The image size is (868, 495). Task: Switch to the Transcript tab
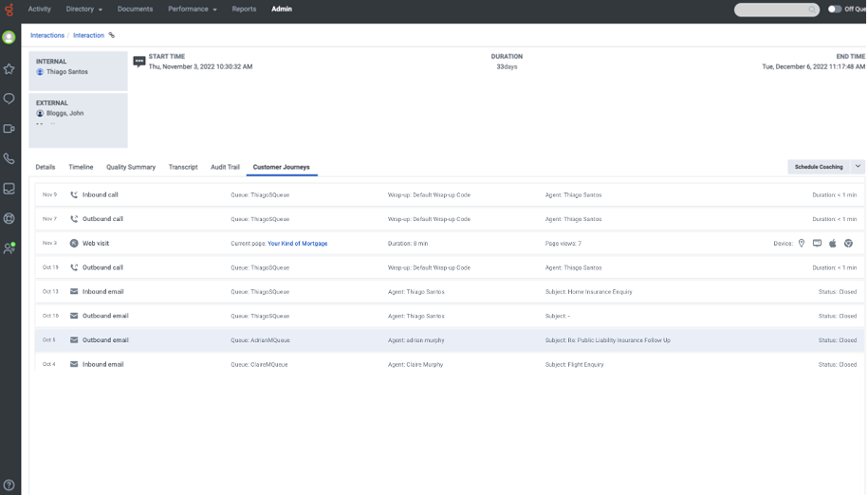pyautogui.click(x=183, y=167)
